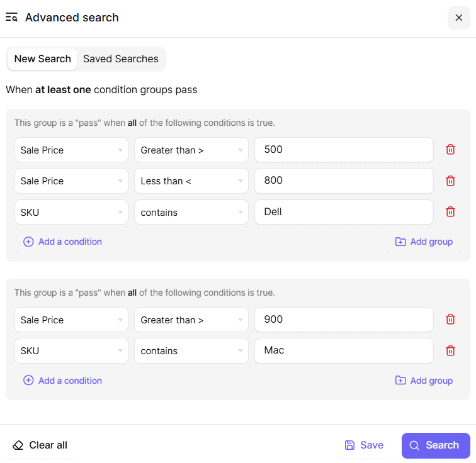The width and height of the screenshot is (476, 463).
Task: Open the Less than operator dropdown
Action: (x=191, y=181)
